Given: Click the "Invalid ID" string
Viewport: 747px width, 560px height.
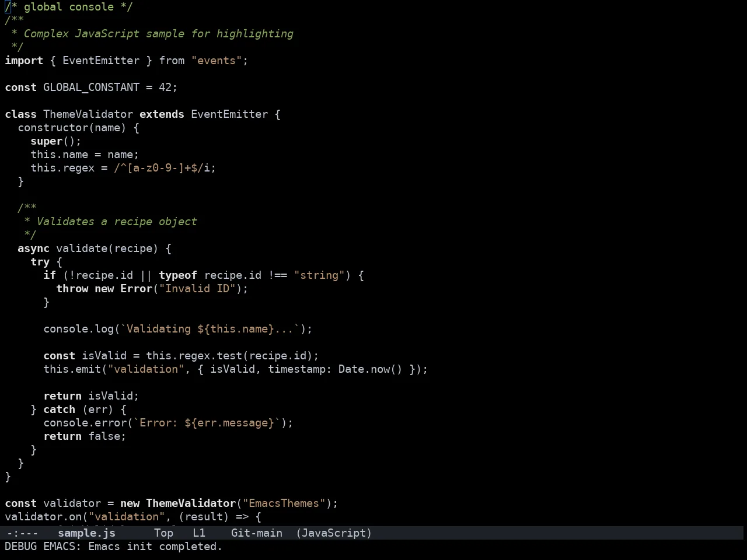Looking at the screenshot, I should tap(197, 289).
